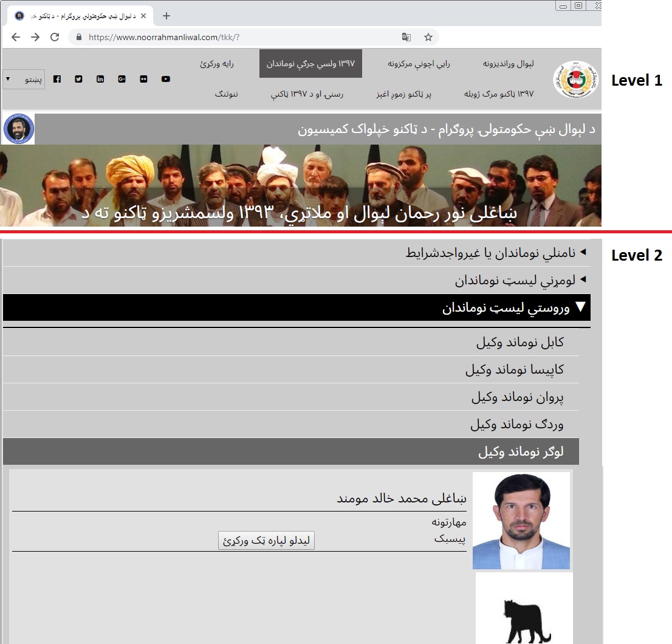
Task: Select کابل نوماند وکیل from the list
Action: [x=519, y=342]
